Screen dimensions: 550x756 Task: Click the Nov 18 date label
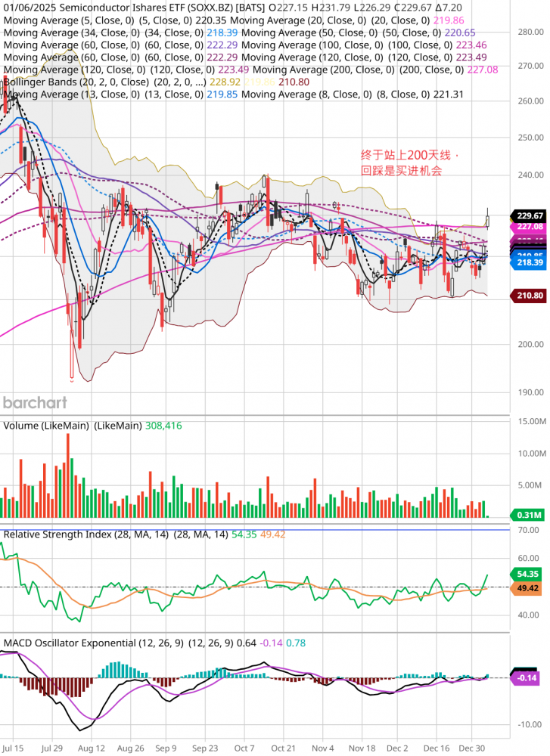tap(362, 748)
